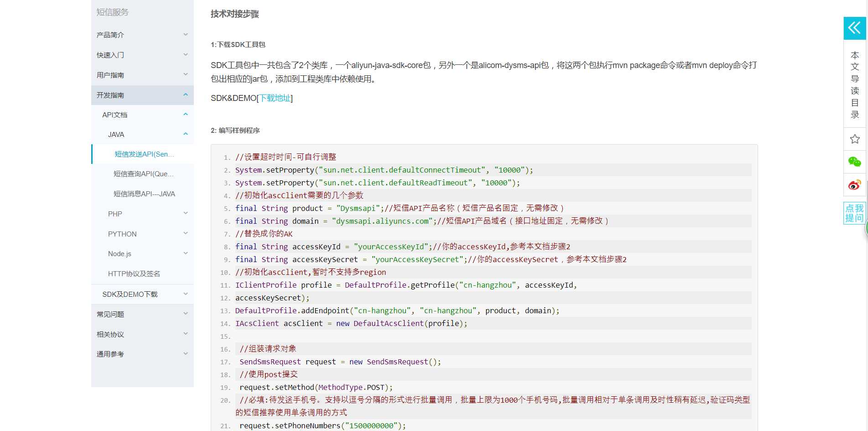Click code line request.setPhoneNumbers
The image size is (868, 431).
(322, 426)
